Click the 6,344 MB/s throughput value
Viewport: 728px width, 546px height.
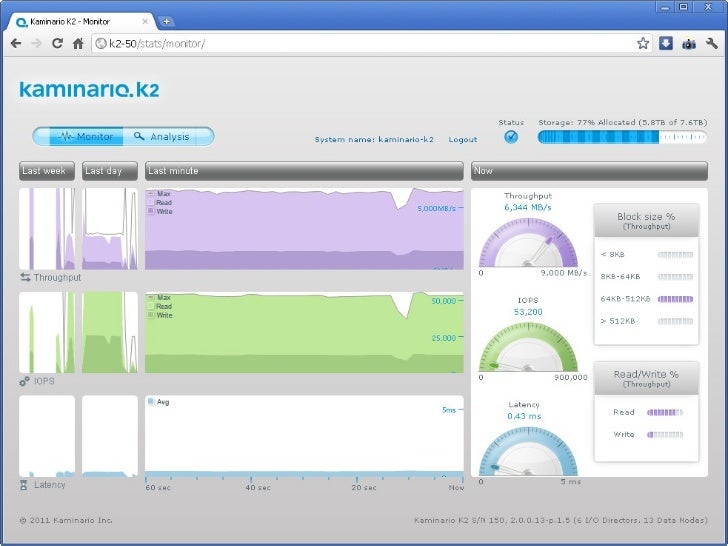coord(528,208)
